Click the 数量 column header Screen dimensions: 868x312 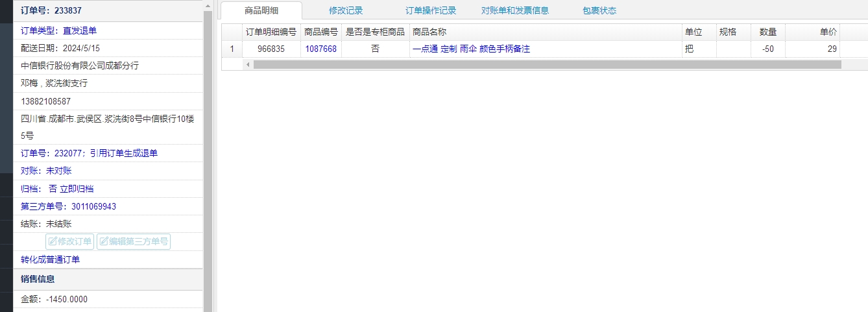[768, 32]
